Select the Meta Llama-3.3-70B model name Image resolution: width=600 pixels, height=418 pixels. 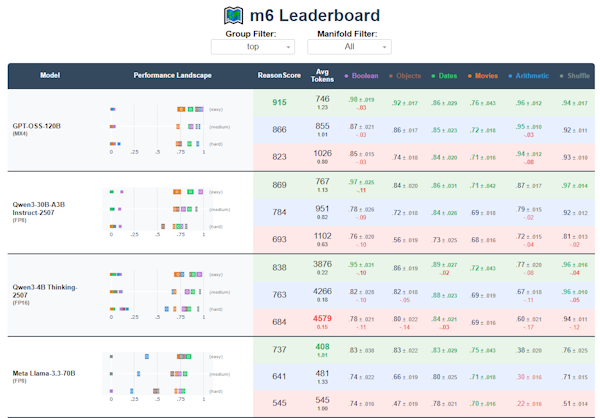pyautogui.click(x=44, y=373)
